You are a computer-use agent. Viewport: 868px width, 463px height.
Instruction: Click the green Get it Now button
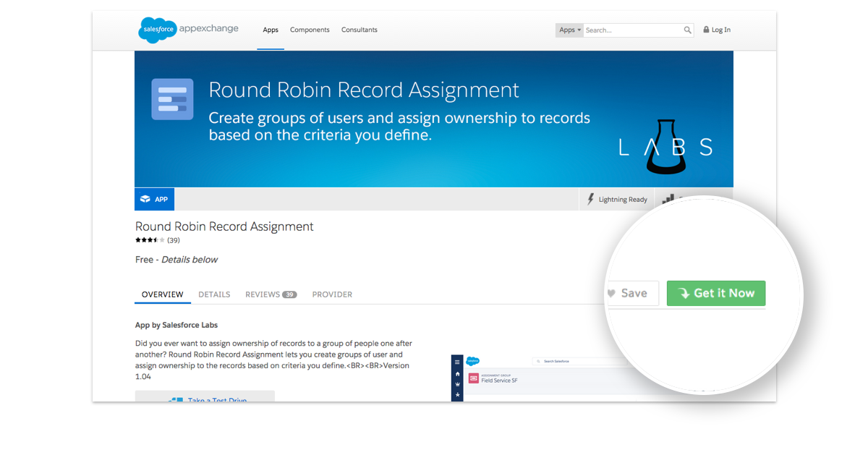point(716,293)
